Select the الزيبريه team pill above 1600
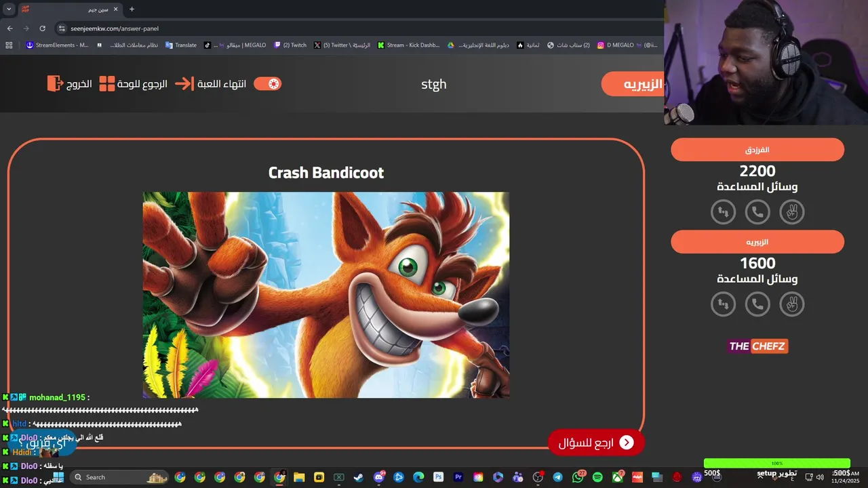The height and width of the screenshot is (488, 868). tap(757, 242)
